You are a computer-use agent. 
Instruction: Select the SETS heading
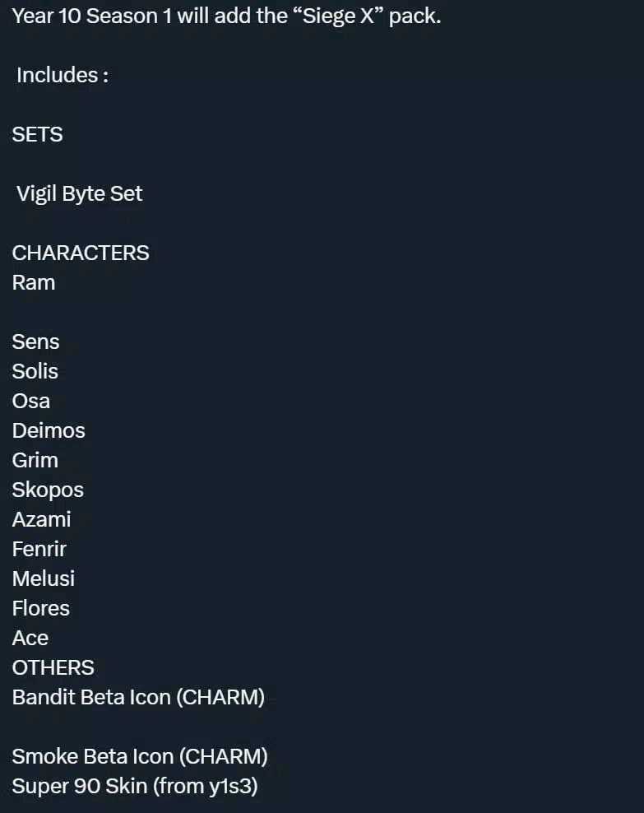point(37,134)
